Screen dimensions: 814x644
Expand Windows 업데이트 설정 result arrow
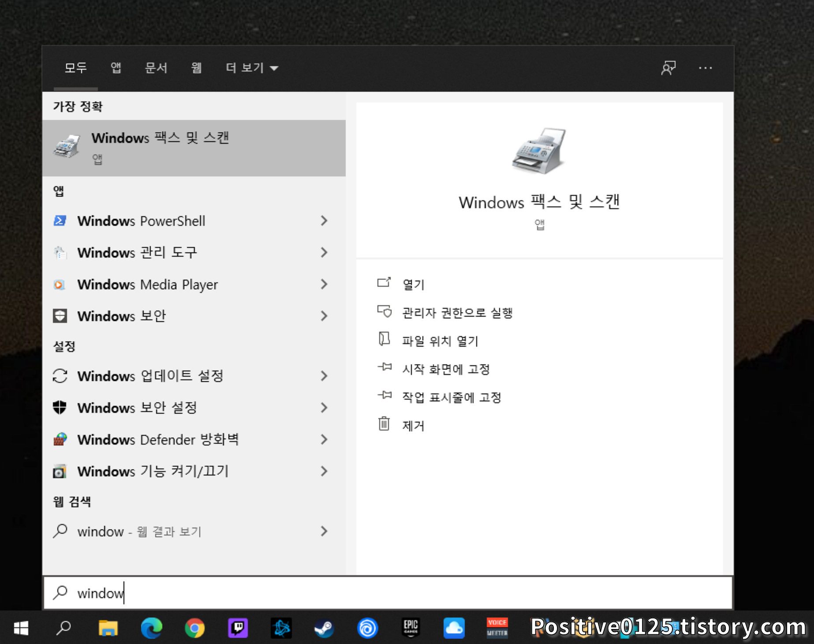click(x=324, y=376)
